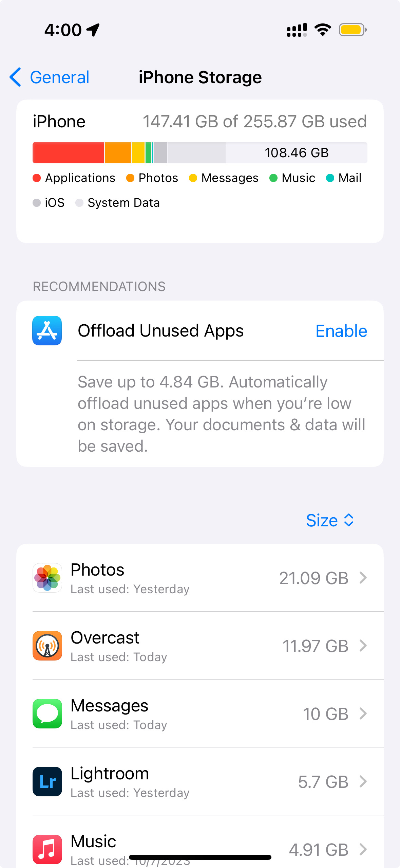Tap the Overcast app icon
Viewport: 400px width, 868px height.
(47, 646)
